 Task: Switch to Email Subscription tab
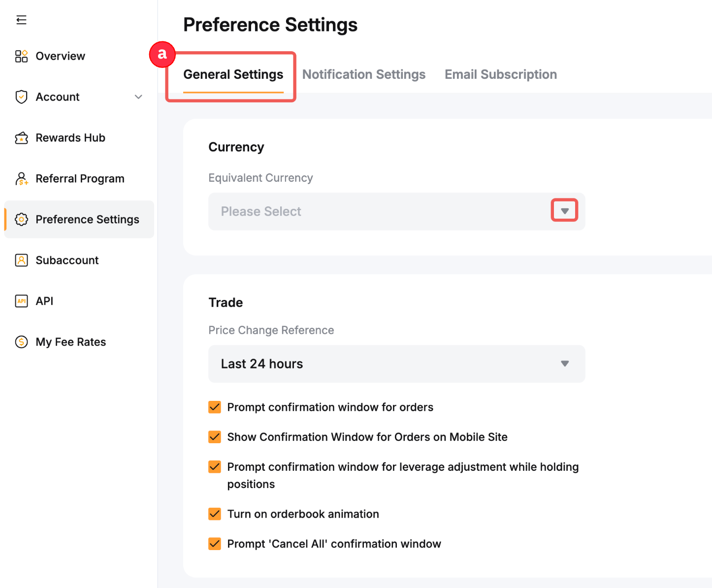(500, 74)
